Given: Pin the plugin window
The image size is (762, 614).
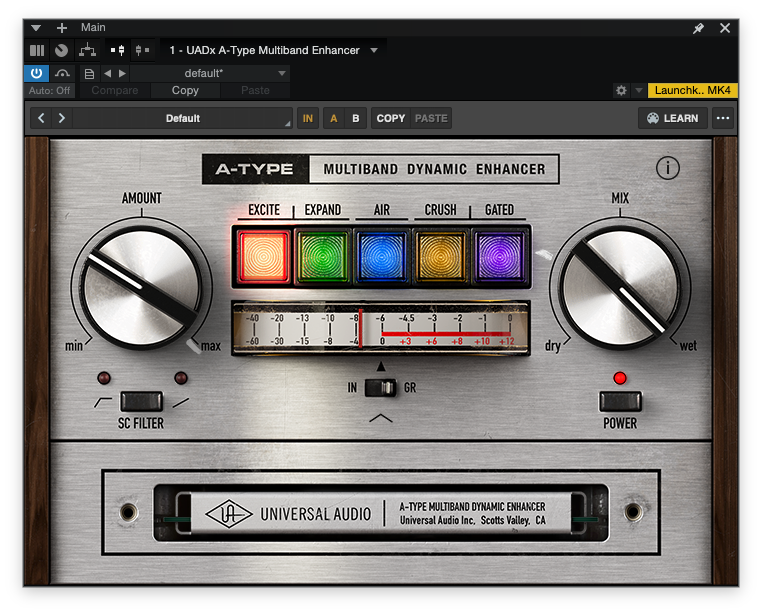Looking at the screenshot, I should [698, 28].
